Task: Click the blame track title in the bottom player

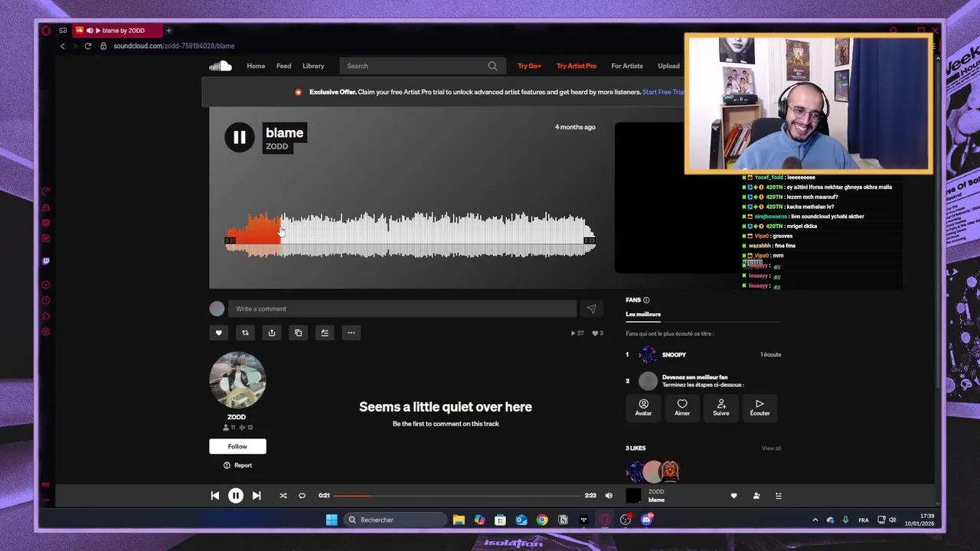Action: (x=656, y=500)
